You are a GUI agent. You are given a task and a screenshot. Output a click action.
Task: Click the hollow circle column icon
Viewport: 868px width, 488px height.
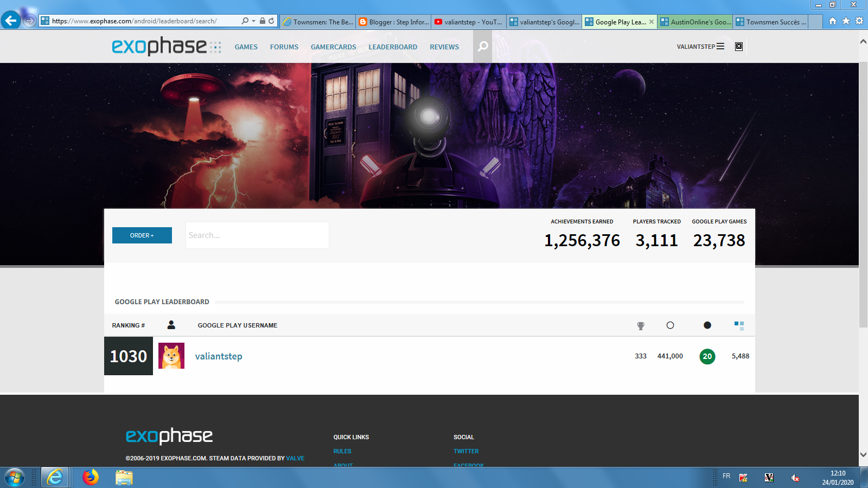pyautogui.click(x=670, y=325)
